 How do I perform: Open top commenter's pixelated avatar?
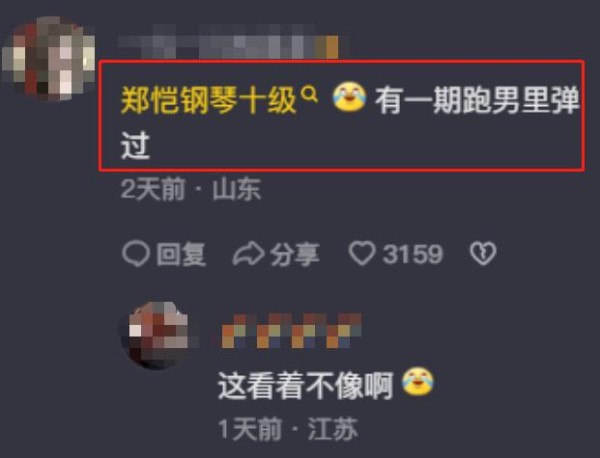49,58
